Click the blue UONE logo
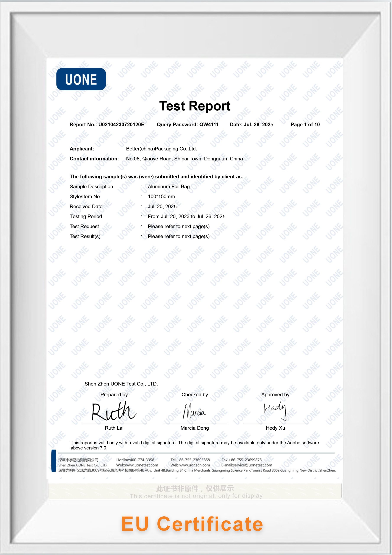 pos(81,79)
